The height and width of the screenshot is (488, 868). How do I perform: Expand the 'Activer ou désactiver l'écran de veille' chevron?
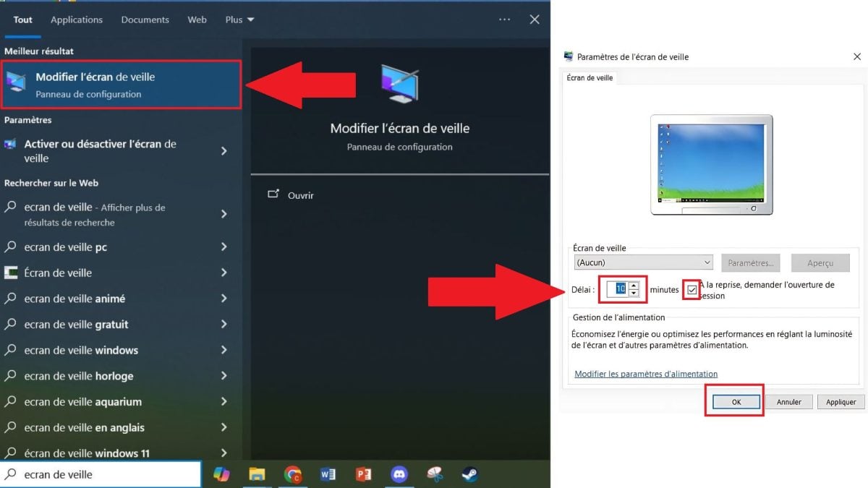224,151
